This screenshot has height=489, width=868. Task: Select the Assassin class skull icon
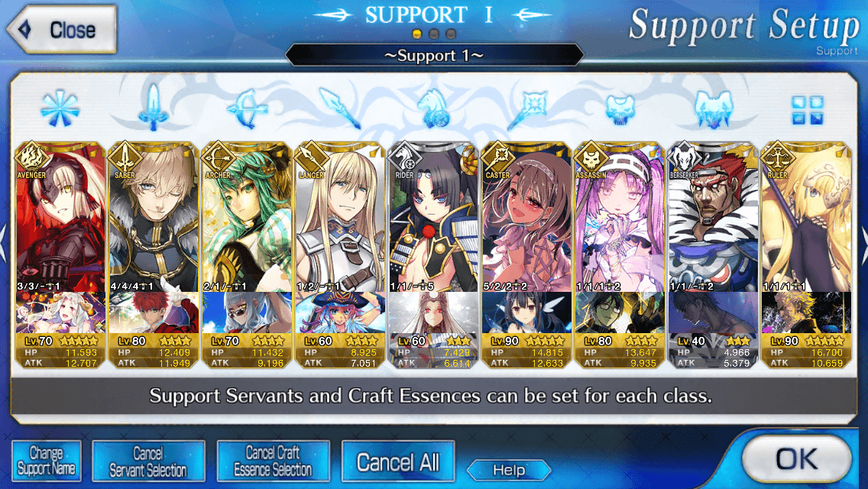pos(620,109)
